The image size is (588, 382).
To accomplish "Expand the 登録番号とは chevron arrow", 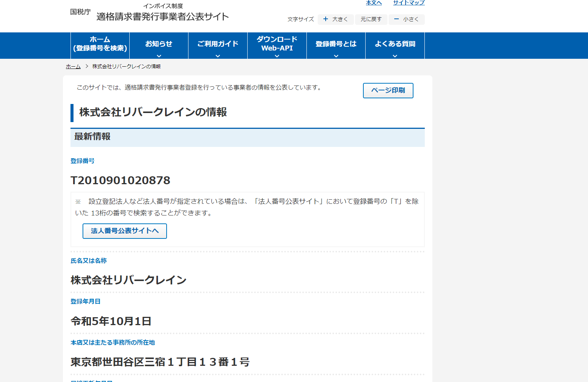I will (x=336, y=56).
